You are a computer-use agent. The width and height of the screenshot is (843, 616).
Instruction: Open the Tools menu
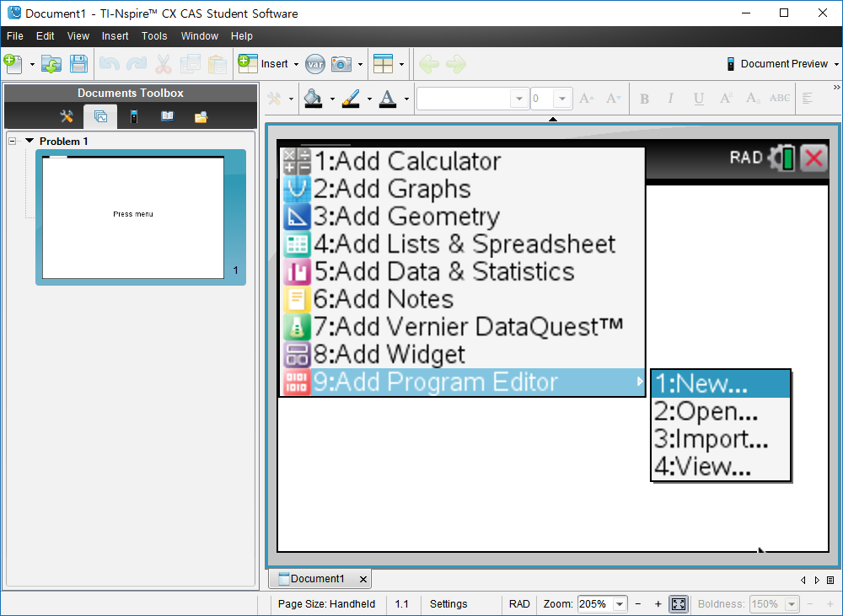(154, 36)
